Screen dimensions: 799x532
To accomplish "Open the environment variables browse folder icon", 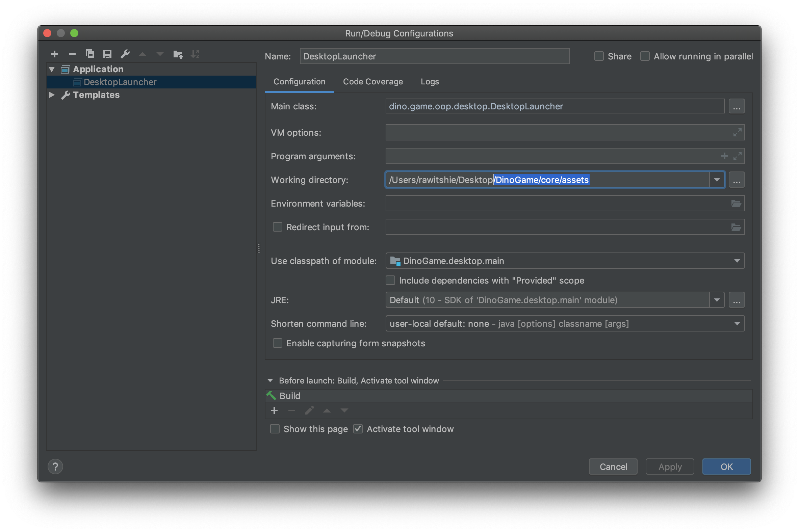I will tap(736, 204).
